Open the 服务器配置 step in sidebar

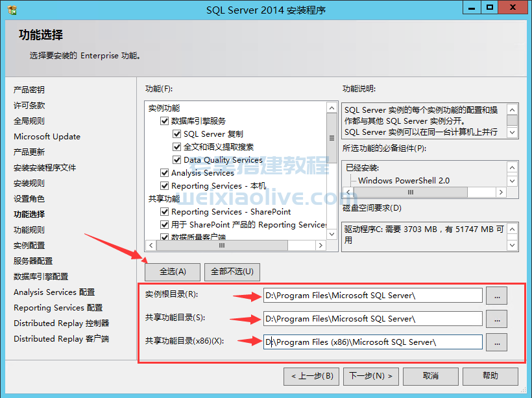33,261
